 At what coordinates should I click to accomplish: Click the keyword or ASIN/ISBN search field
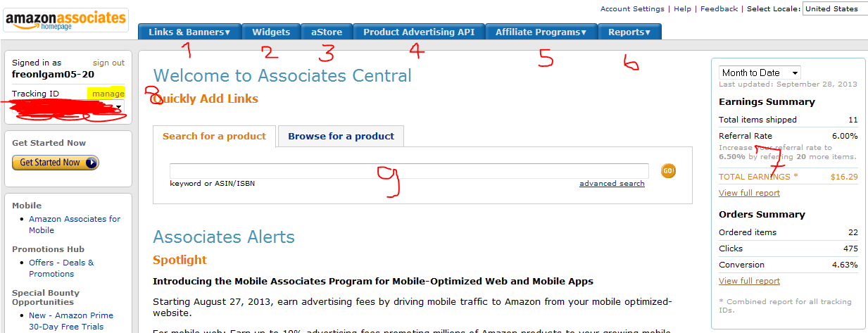tap(408, 170)
